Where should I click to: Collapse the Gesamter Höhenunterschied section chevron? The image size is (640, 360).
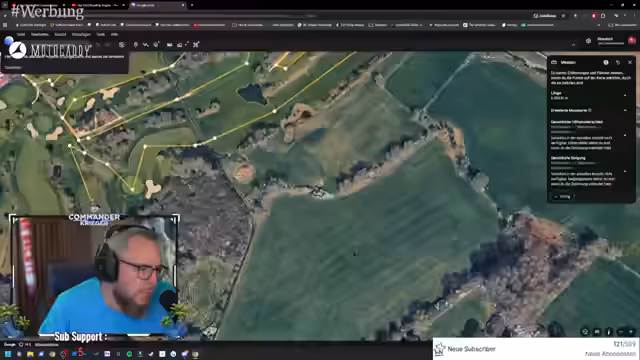pyautogui.click(x=625, y=135)
